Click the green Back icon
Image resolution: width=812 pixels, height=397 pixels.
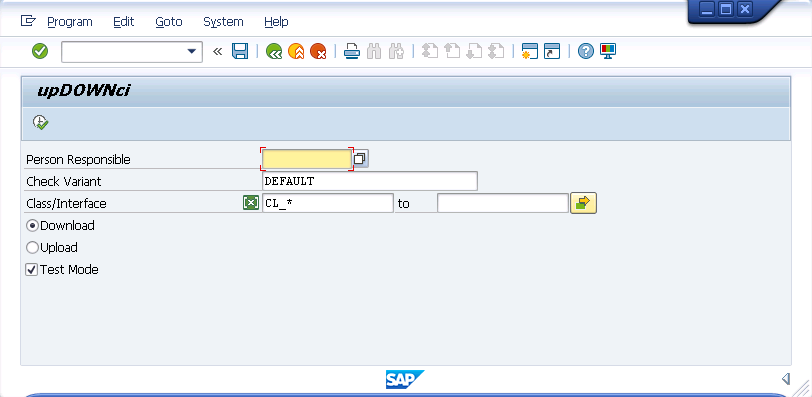click(274, 51)
